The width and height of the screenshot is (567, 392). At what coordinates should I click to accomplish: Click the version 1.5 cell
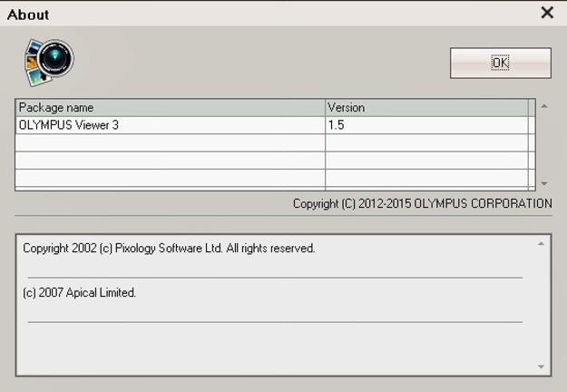tap(426, 125)
